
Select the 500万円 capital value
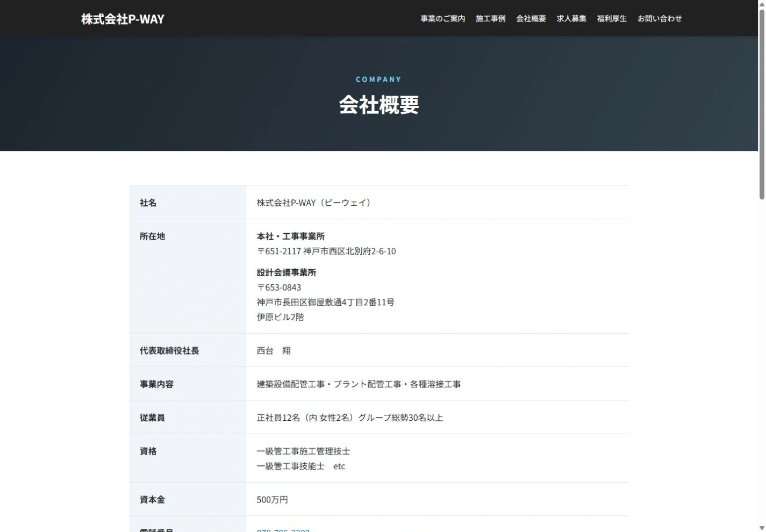pos(273,500)
